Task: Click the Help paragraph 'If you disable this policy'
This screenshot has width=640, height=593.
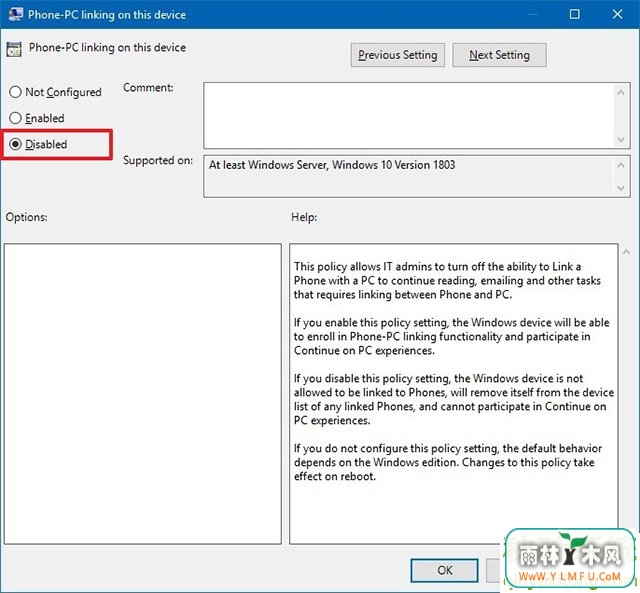Action: pos(454,399)
